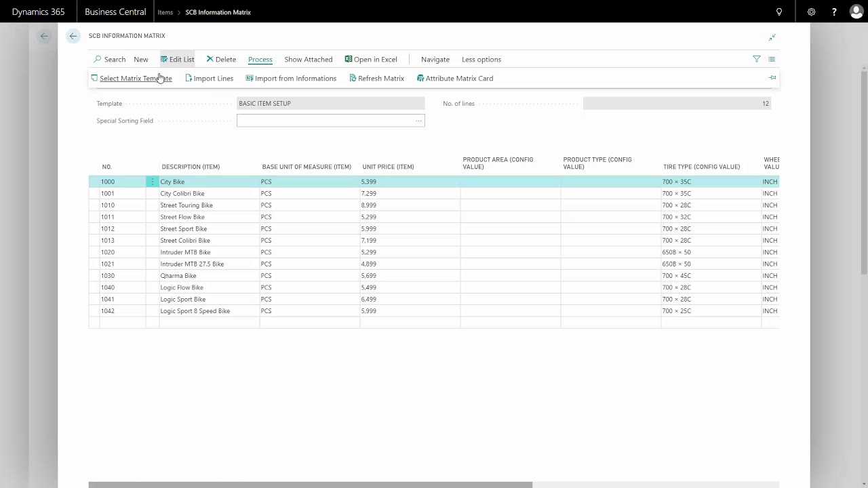Click the Tire Type (Config Value) header
868x488 pixels.
click(701, 167)
